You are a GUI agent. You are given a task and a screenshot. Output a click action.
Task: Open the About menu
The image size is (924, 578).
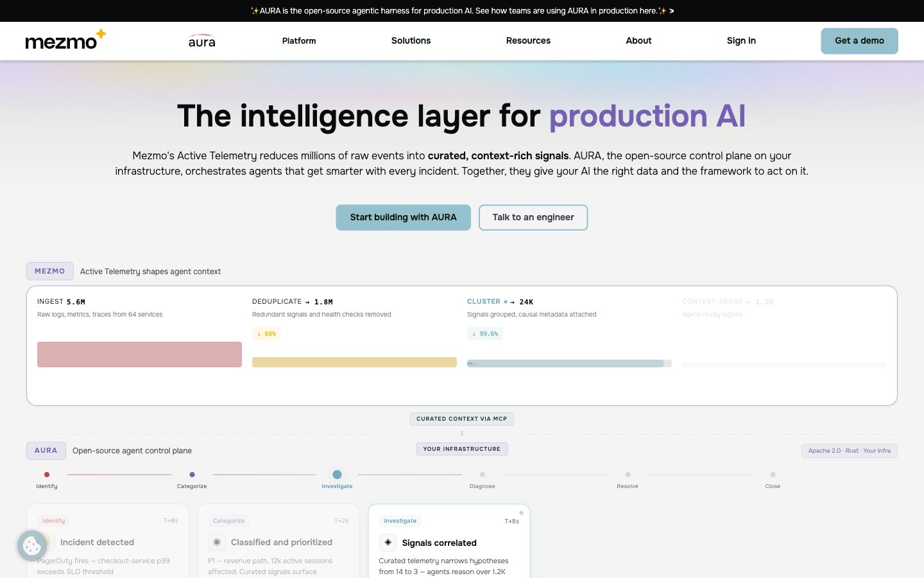pos(638,40)
